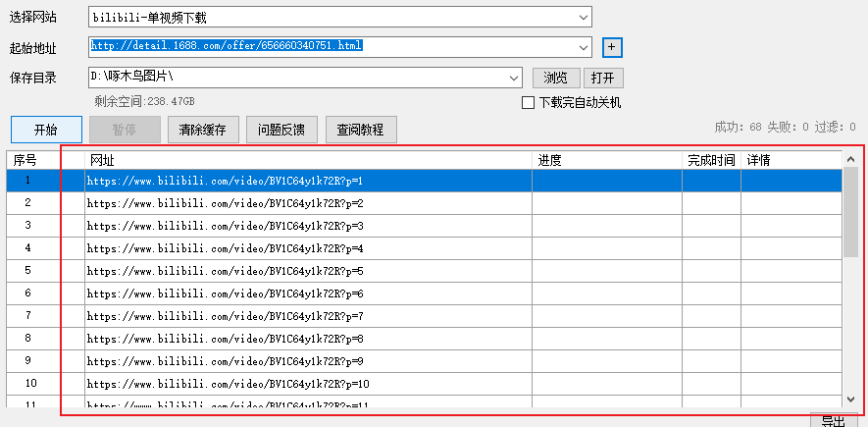Click the 清除缓存 clear cache button
The image size is (868, 427).
[204, 130]
